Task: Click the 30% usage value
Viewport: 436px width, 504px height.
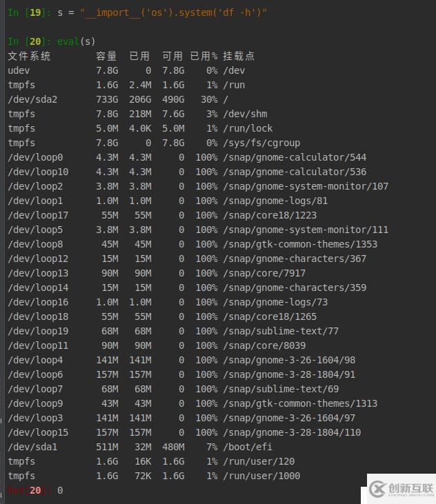Action: pyautogui.click(x=209, y=99)
